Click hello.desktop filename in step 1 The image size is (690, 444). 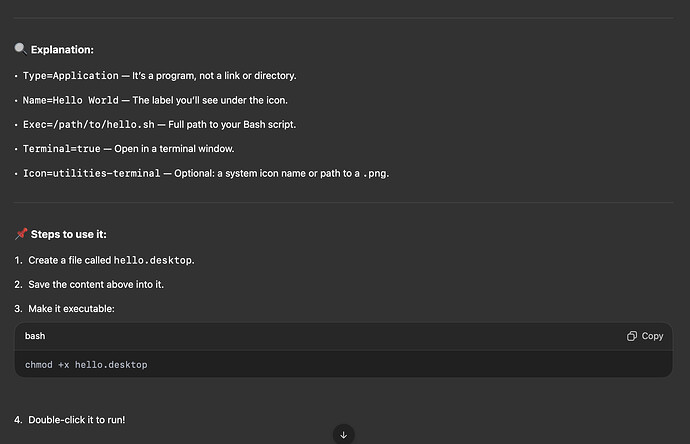(153, 261)
